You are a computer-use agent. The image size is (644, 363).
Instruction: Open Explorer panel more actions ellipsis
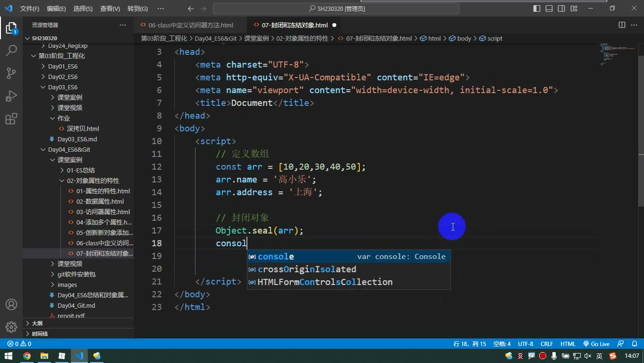coord(123,25)
